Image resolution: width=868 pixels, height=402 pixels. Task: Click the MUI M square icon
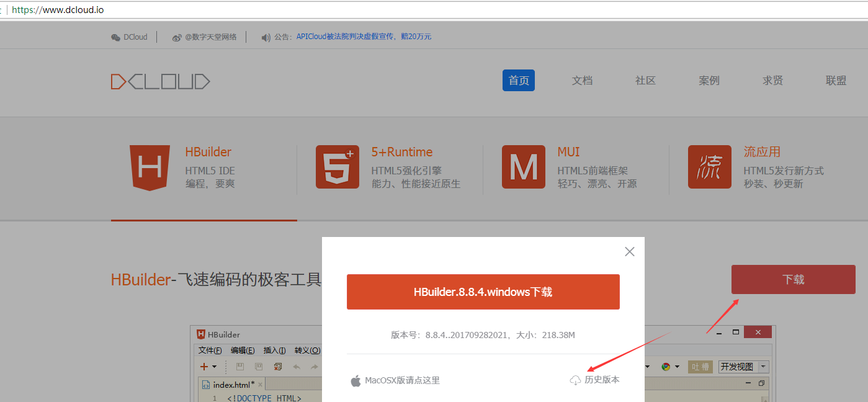(x=523, y=167)
